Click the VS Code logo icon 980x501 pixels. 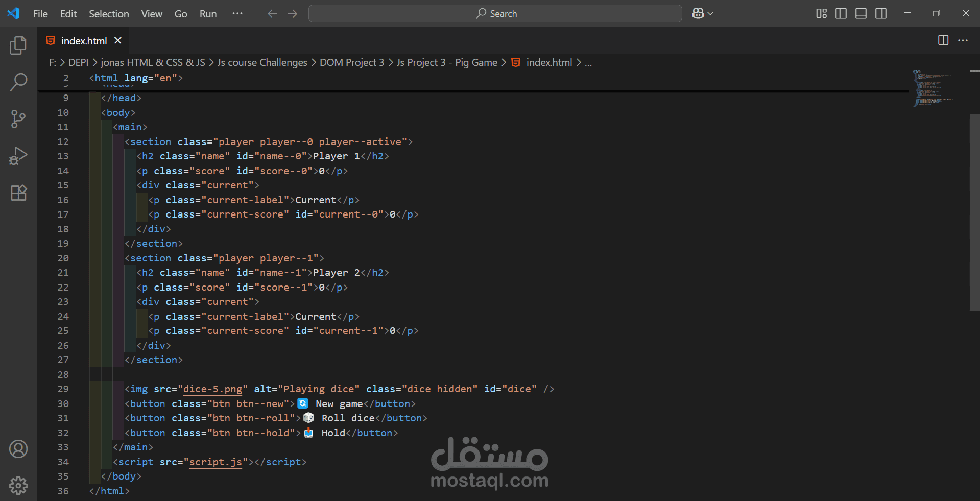(13, 13)
